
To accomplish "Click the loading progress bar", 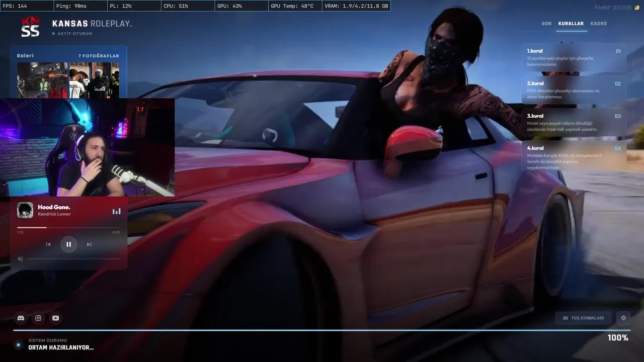I will click(x=321, y=330).
